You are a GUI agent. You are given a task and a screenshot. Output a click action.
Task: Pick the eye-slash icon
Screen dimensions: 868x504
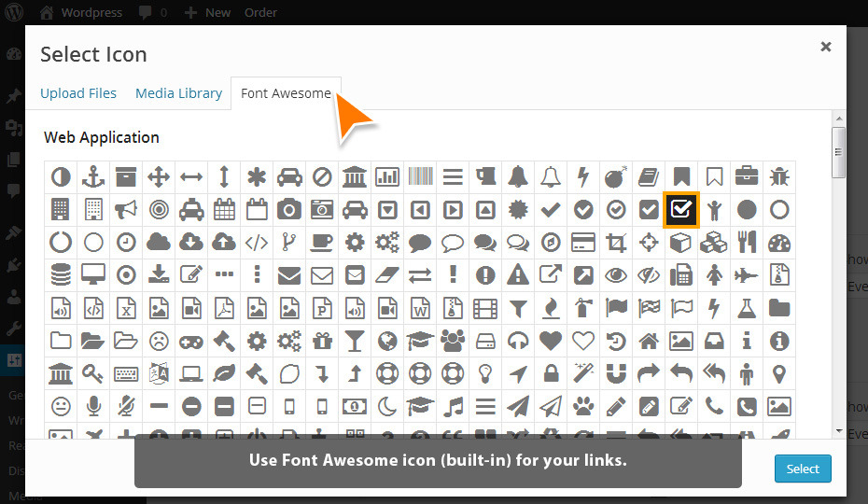649,275
